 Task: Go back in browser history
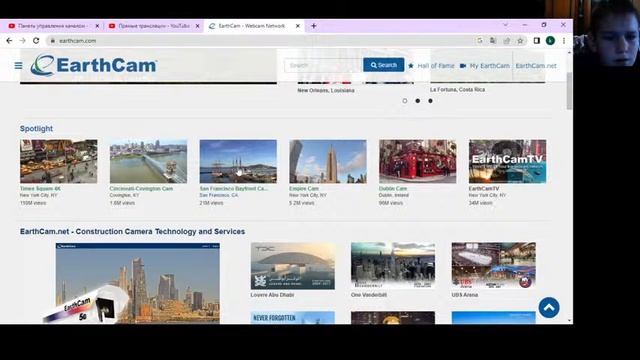tap(9, 41)
